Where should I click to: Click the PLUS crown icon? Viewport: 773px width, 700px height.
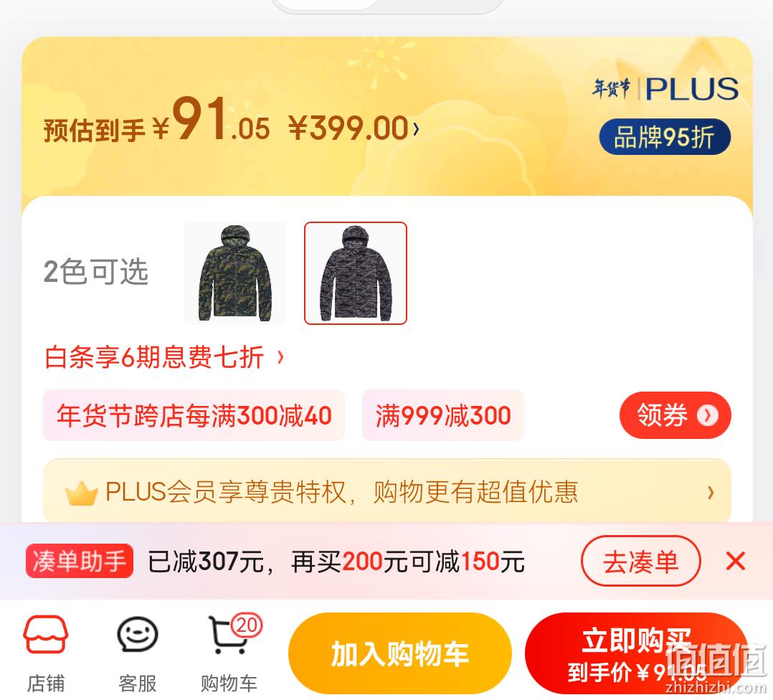(x=81, y=493)
